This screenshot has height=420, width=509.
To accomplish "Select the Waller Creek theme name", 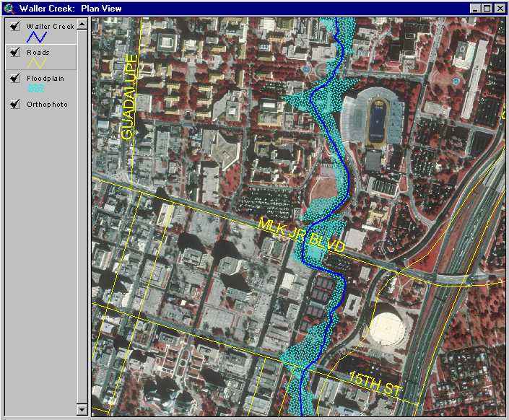I will (50, 27).
